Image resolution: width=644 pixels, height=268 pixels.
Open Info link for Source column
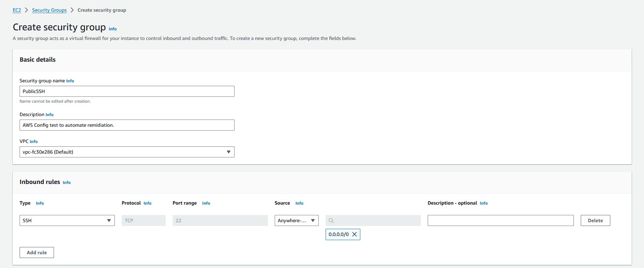(299, 203)
